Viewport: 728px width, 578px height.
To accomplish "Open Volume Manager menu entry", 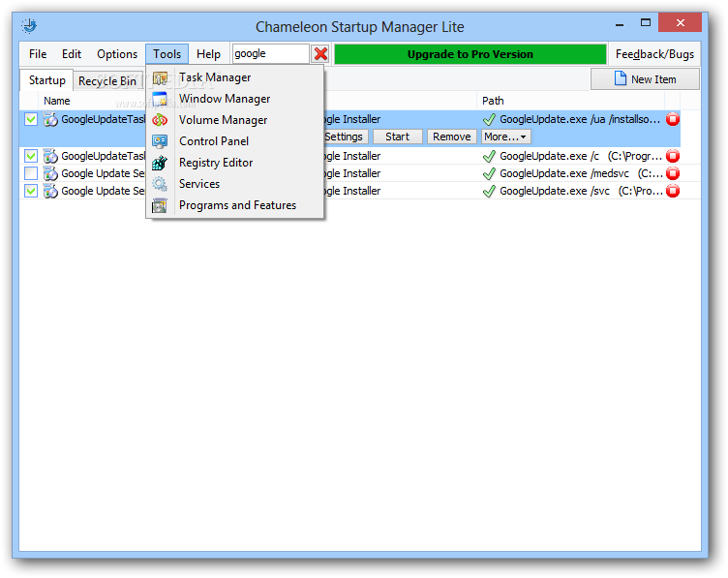I will [x=235, y=120].
